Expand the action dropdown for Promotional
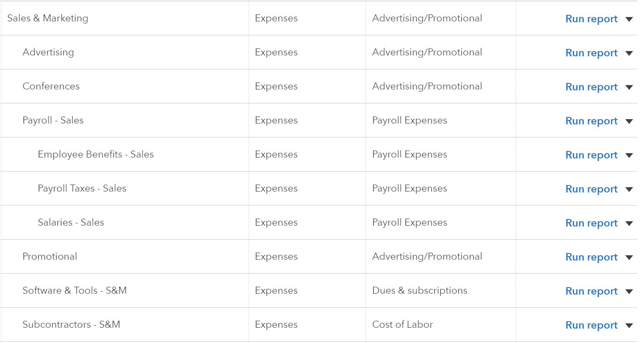Image resolution: width=644 pixels, height=343 pixels. point(629,257)
